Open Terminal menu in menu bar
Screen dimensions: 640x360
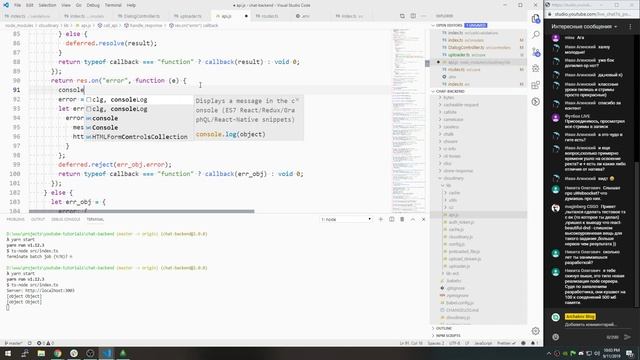point(113,5)
